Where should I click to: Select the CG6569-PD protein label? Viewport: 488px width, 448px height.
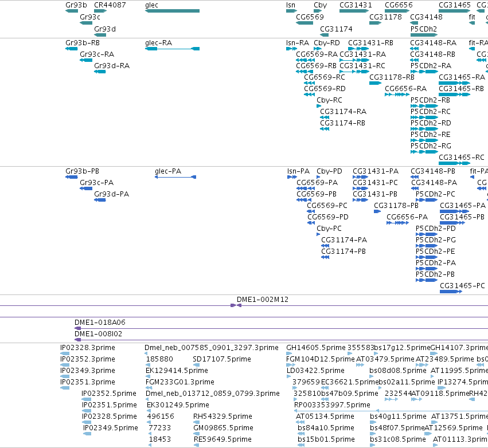pos(327,217)
